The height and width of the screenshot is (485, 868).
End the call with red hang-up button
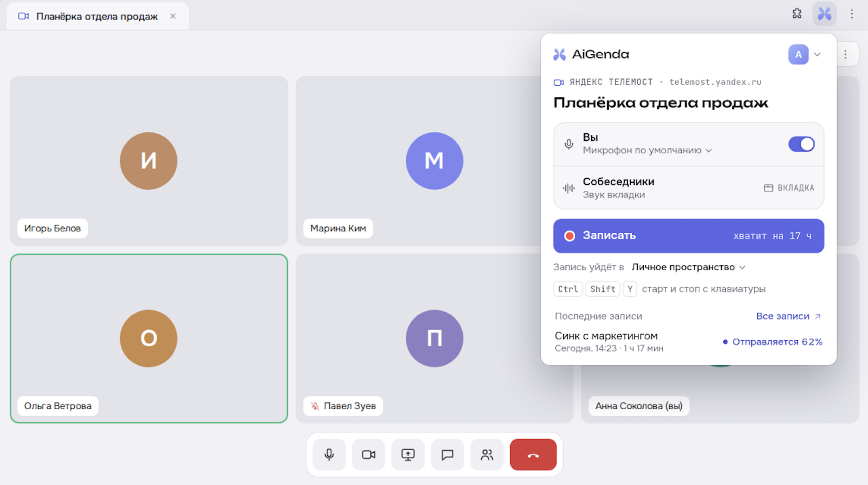coord(533,455)
